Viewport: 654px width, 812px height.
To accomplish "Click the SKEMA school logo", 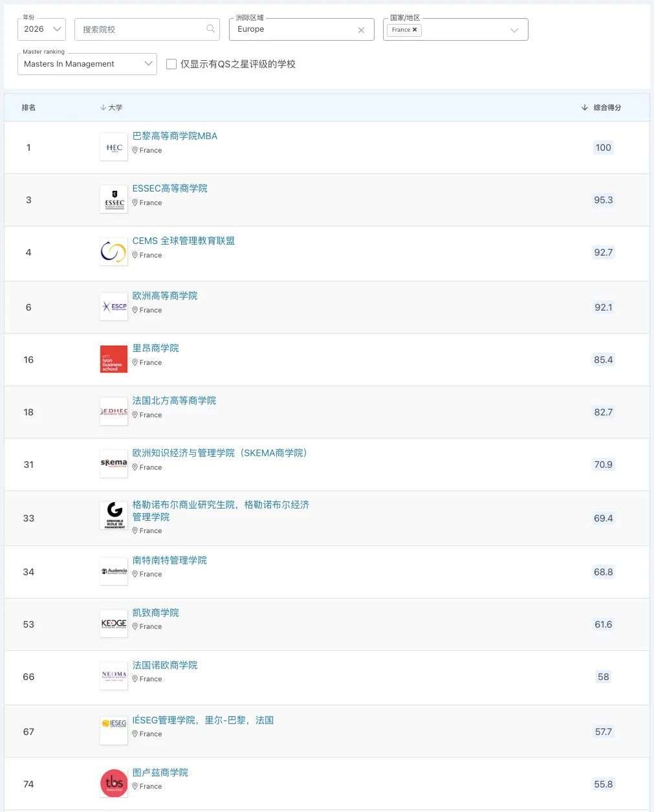I will coord(114,465).
